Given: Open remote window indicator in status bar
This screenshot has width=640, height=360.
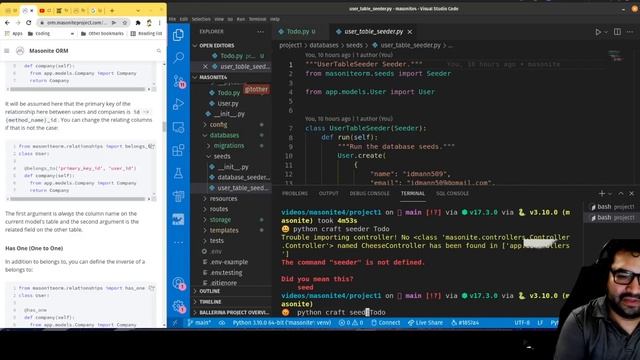Looking at the screenshot, I should pos(175,322).
